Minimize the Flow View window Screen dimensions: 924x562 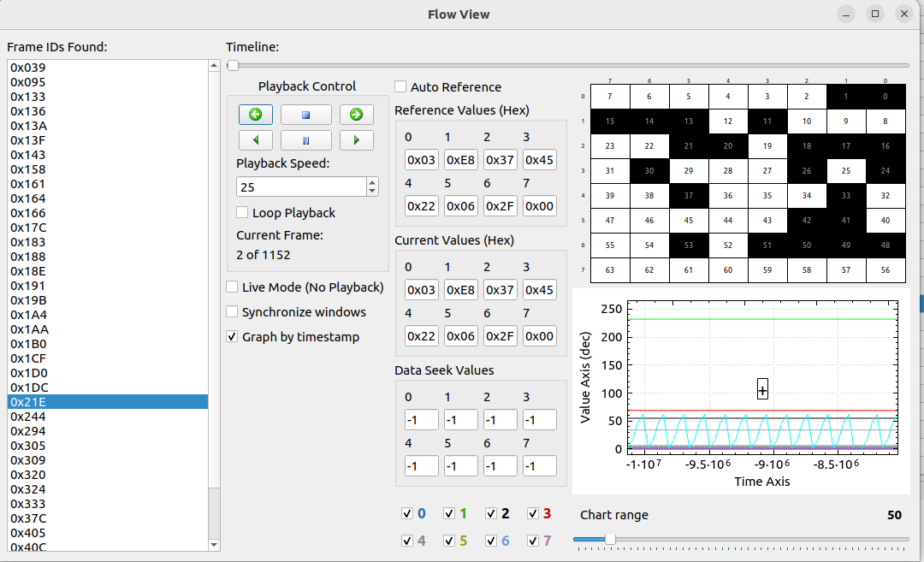(846, 15)
